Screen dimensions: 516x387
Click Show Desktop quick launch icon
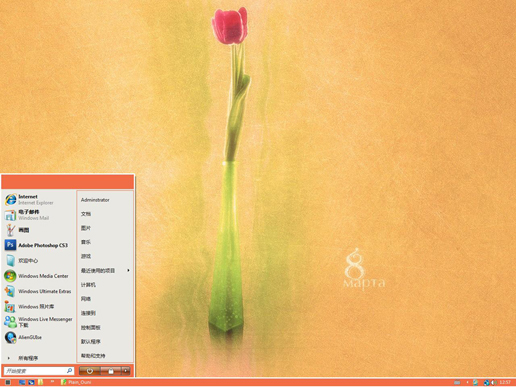pyautogui.click(x=22, y=382)
